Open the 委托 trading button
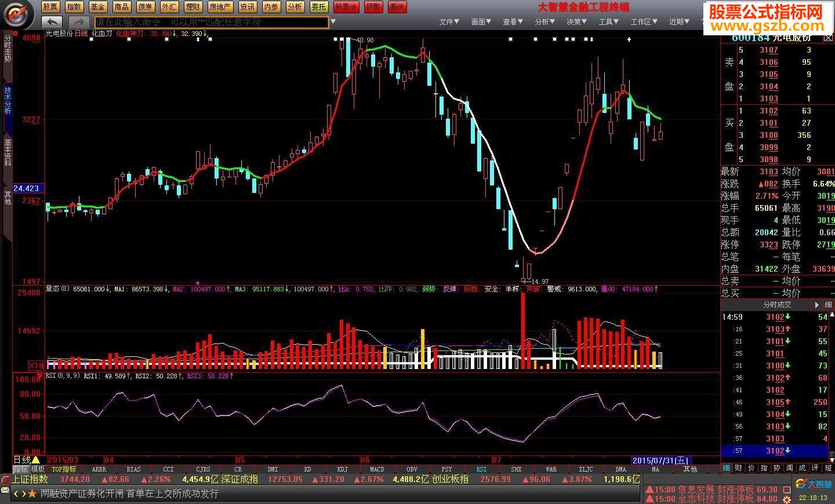 point(318,7)
